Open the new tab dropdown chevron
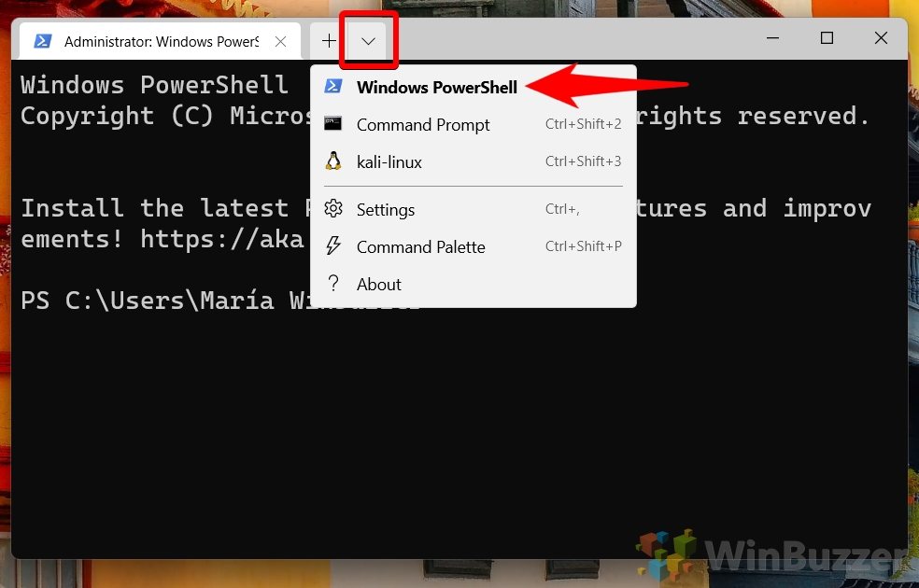Screen dimensions: 919x588 click(368, 41)
